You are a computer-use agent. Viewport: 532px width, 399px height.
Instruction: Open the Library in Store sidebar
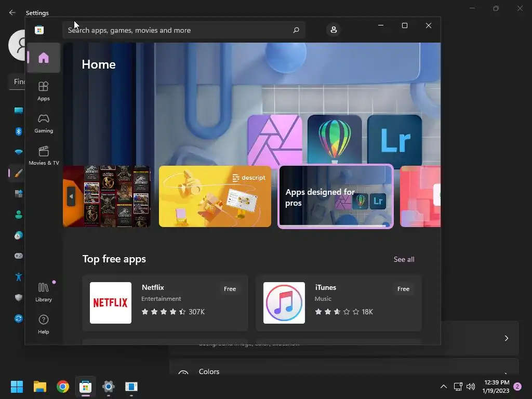(x=44, y=292)
